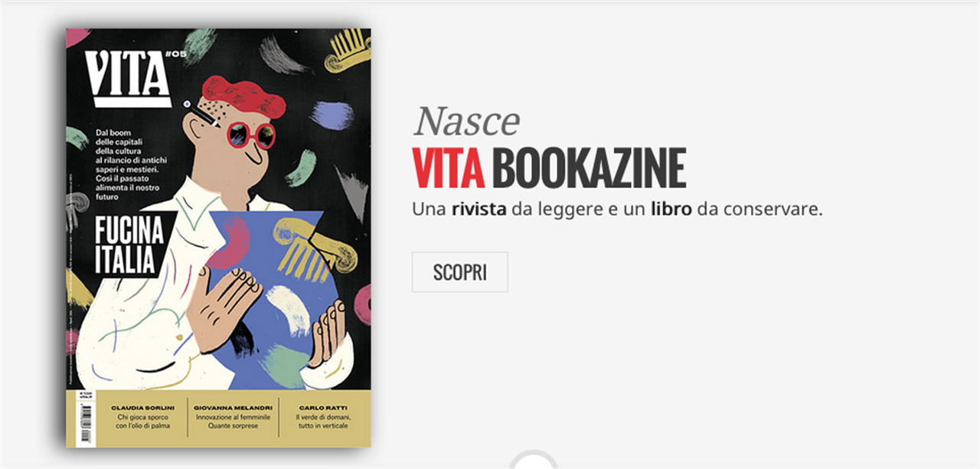Click the #05 issue number on the cover

[176, 55]
